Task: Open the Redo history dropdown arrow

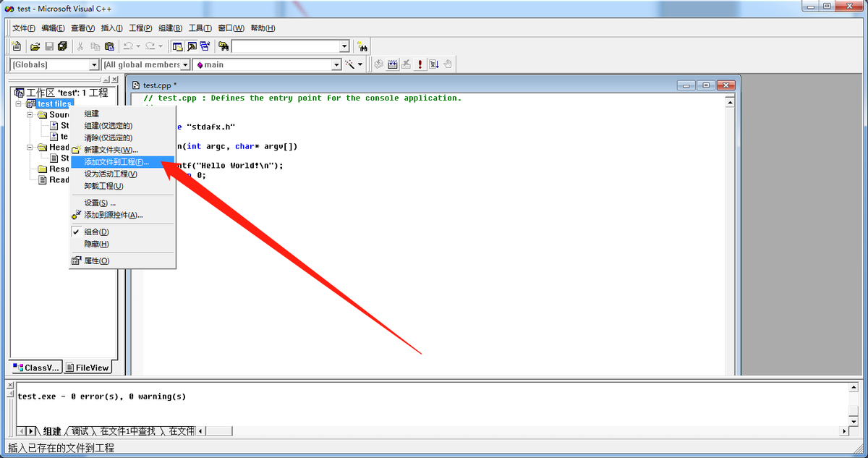Action: (161, 46)
